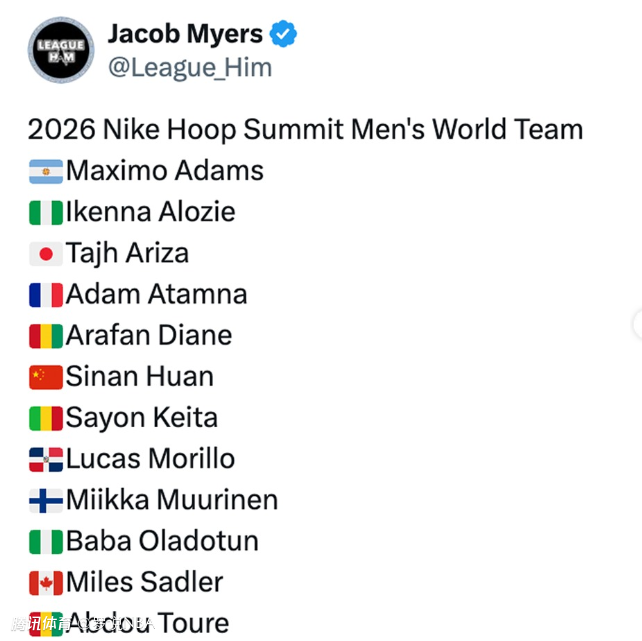Click the Nigeria flag beside Baba Oladotun
This screenshot has width=642, height=641.
46,541
